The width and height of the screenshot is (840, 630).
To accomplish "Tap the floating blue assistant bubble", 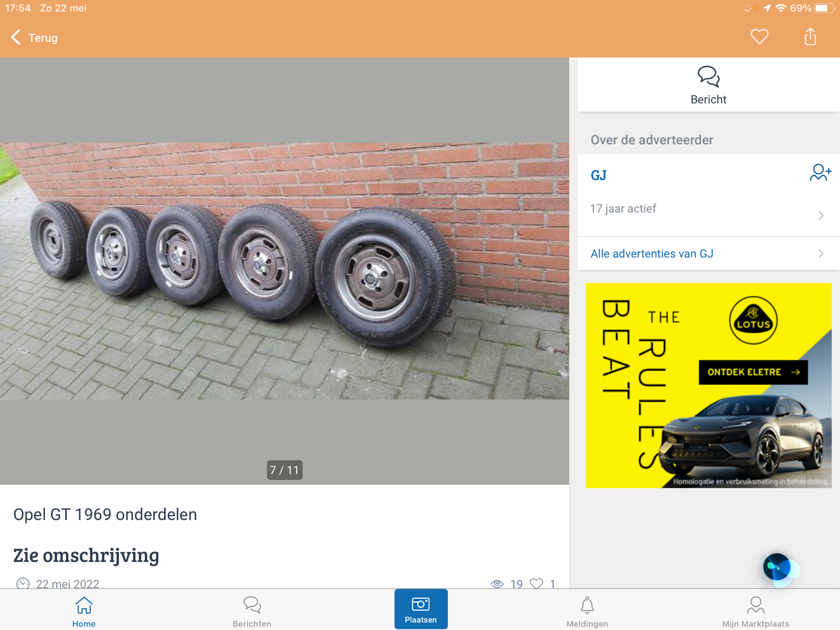I will (x=777, y=567).
